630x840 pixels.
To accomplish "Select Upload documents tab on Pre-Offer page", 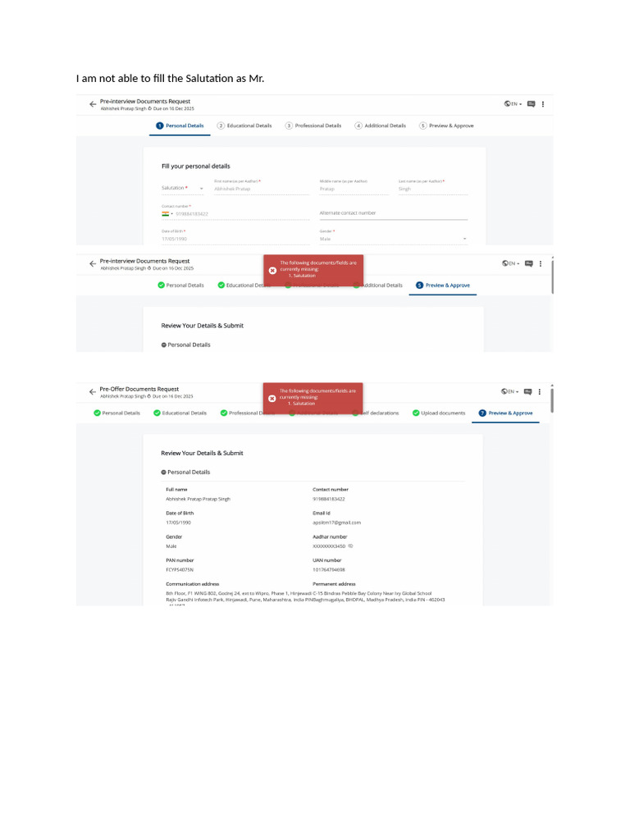I will click(439, 413).
